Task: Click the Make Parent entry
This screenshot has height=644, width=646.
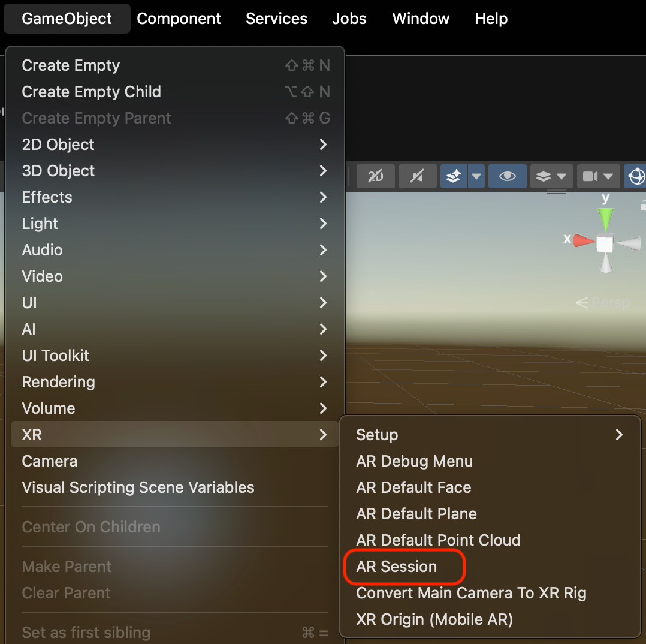Action: click(x=175, y=567)
